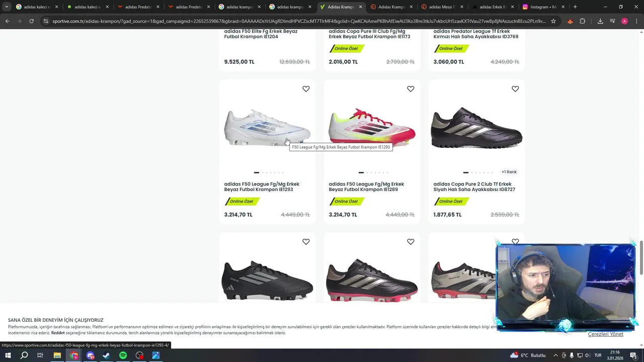This screenshot has height=362, width=644.
Task: Favorite the black boot with pink sole
Action: [411, 242]
